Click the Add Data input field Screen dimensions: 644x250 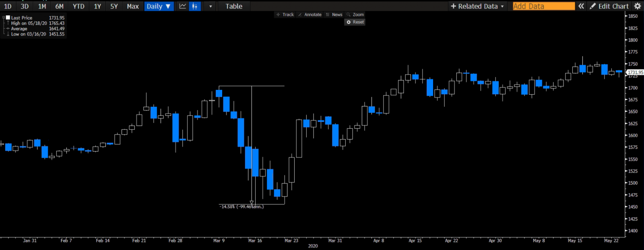544,6
